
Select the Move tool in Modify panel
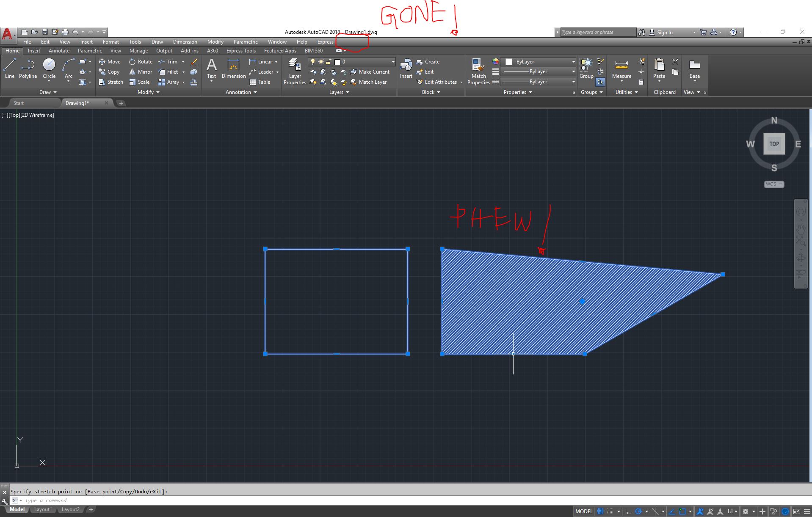(x=109, y=61)
